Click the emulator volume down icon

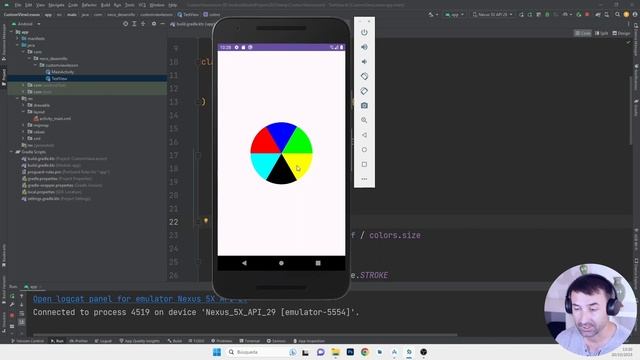(x=364, y=62)
